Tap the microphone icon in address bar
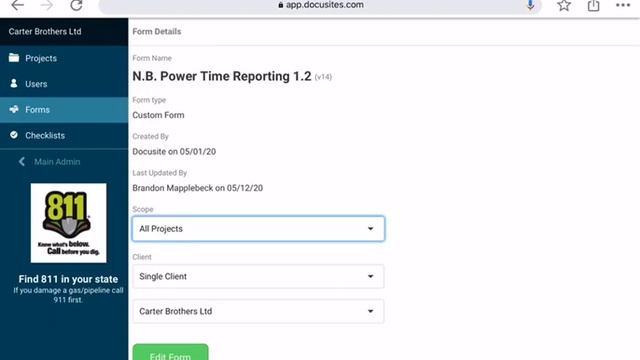The height and width of the screenshot is (360, 640). point(530,5)
